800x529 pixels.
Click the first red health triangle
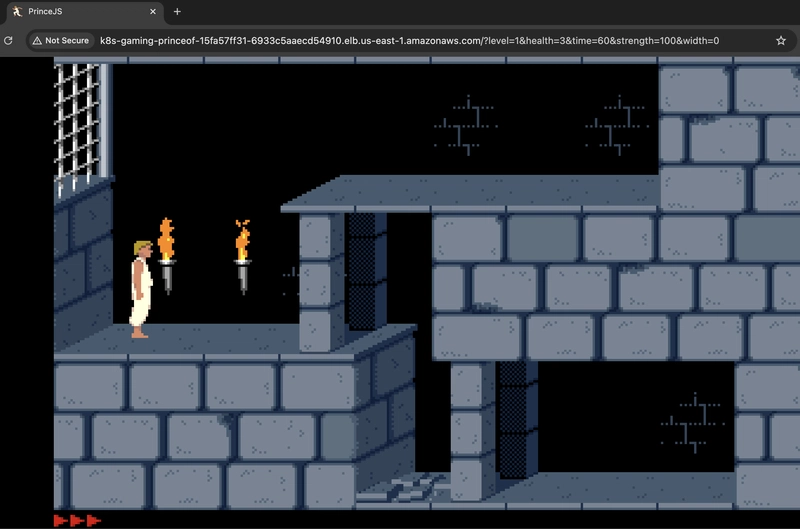click(x=61, y=520)
